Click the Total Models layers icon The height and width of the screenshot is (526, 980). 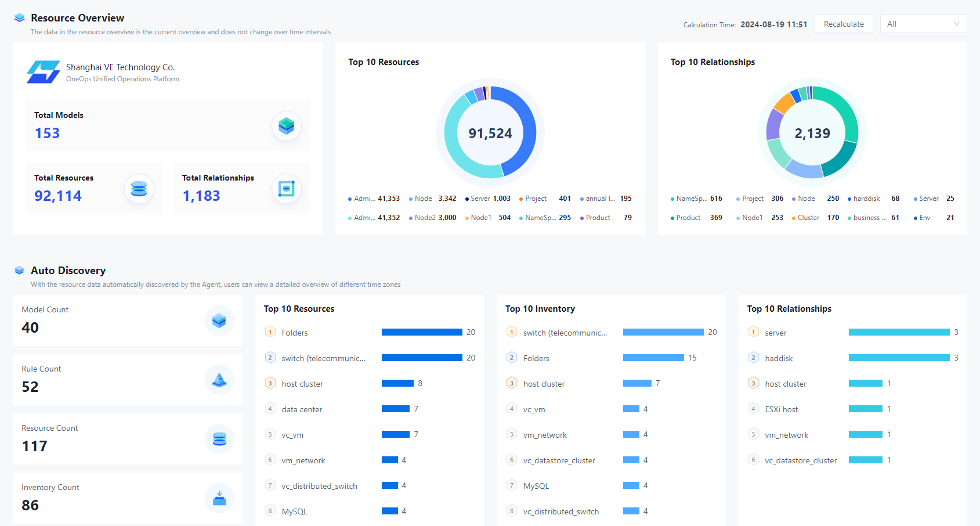click(x=287, y=126)
